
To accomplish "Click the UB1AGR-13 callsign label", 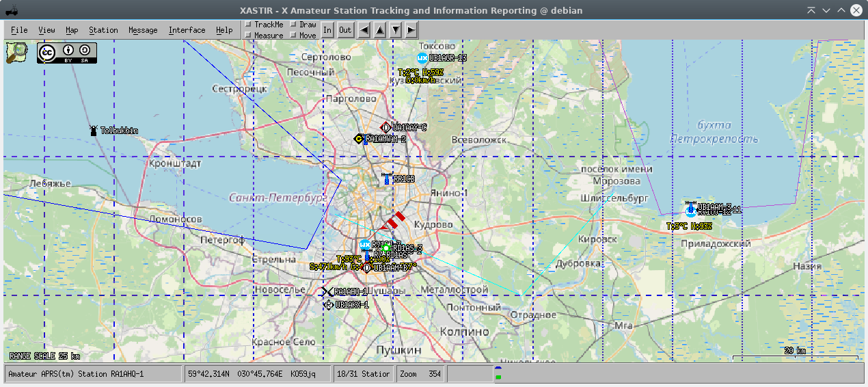I will coord(448,58).
